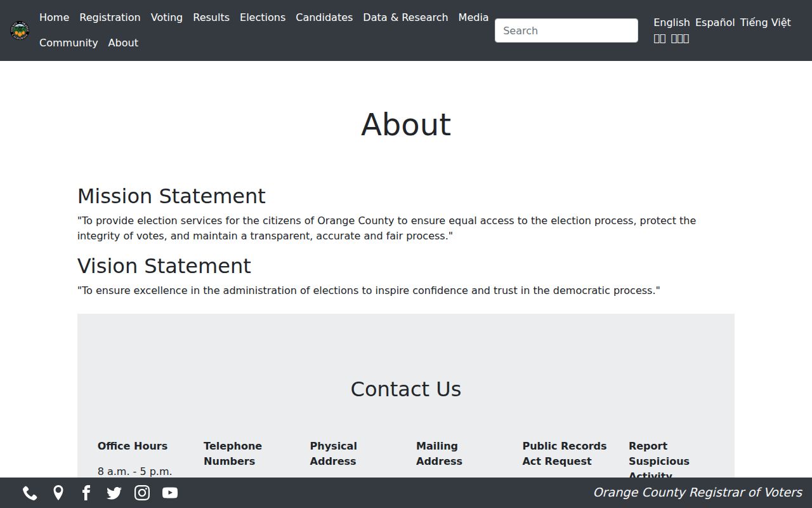
Task: Open the phone contact icon
Action: pos(30,493)
